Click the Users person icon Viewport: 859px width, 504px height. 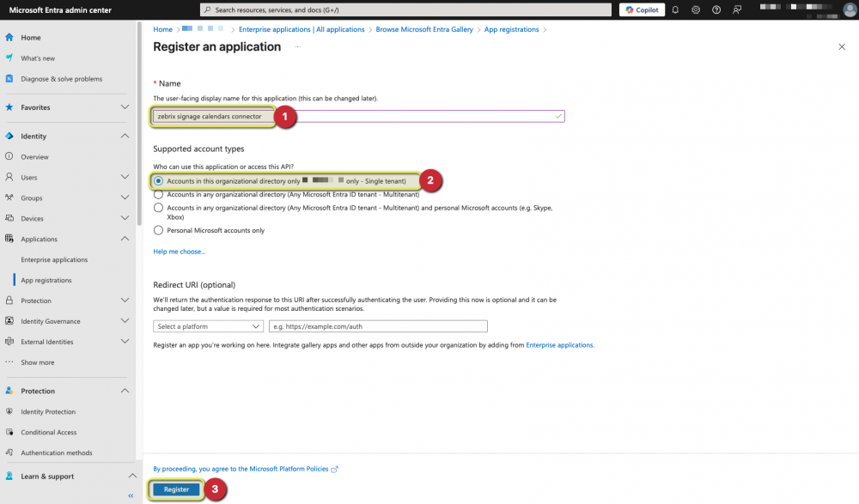9,177
